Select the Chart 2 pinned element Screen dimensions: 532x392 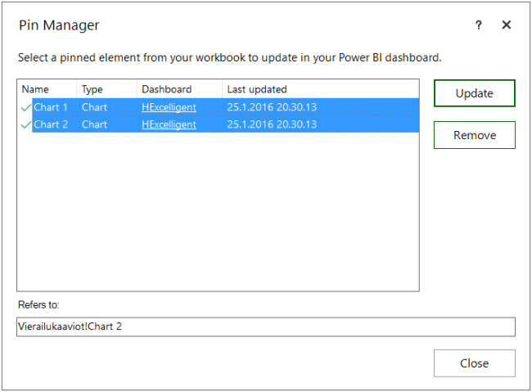point(51,124)
